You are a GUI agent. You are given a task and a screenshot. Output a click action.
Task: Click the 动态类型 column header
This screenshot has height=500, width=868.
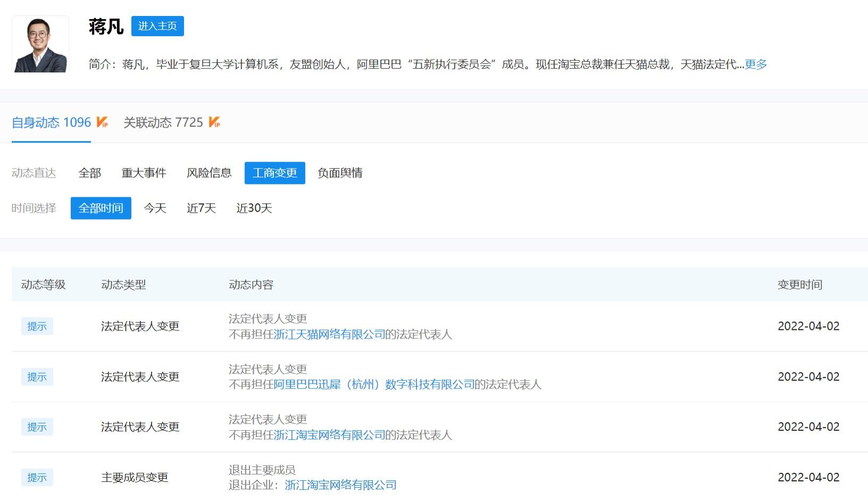123,285
